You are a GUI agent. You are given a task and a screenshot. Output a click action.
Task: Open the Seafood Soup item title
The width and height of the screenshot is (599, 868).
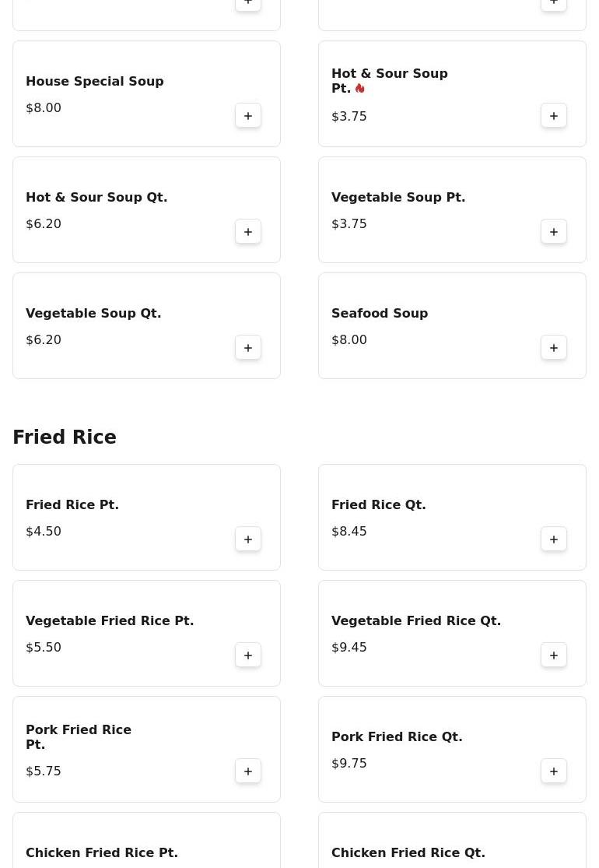(380, 313)
